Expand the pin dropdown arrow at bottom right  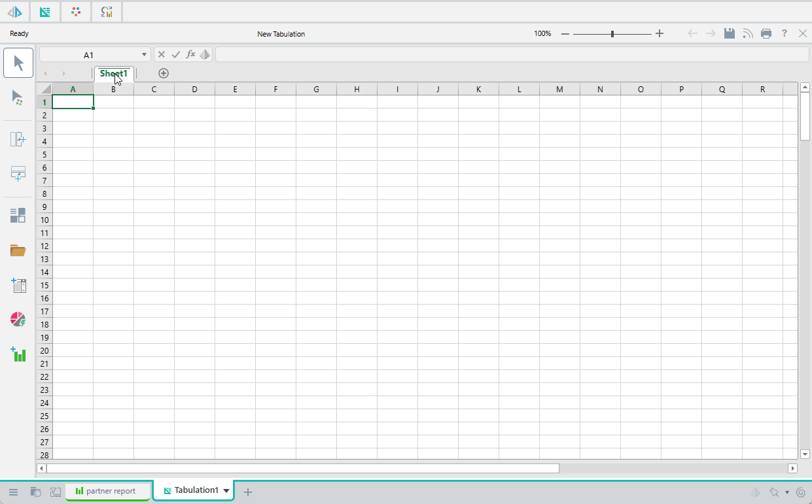[x=787, y=492]
